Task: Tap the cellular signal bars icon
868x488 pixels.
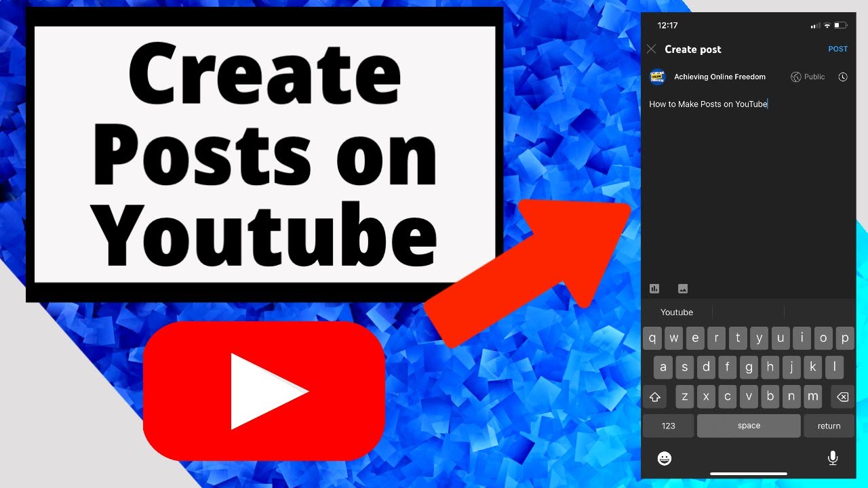Action: coord(816,26)
